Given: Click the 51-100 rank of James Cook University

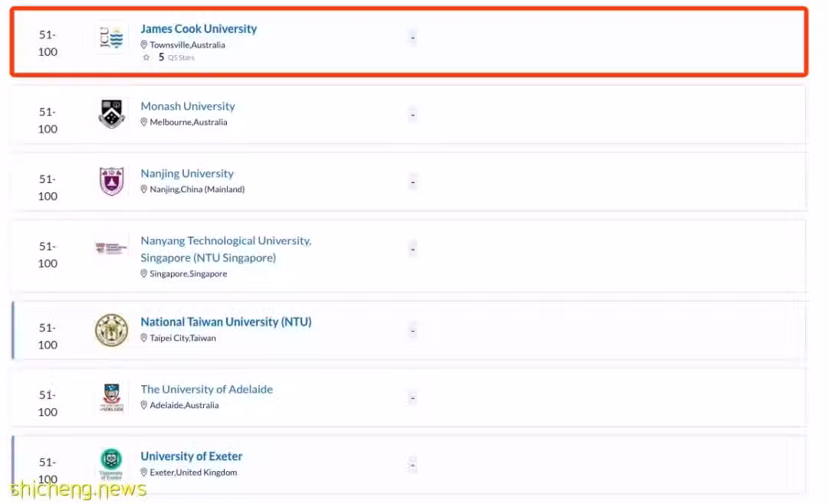Looking at the screenshot, I should [x=48, y=43].
